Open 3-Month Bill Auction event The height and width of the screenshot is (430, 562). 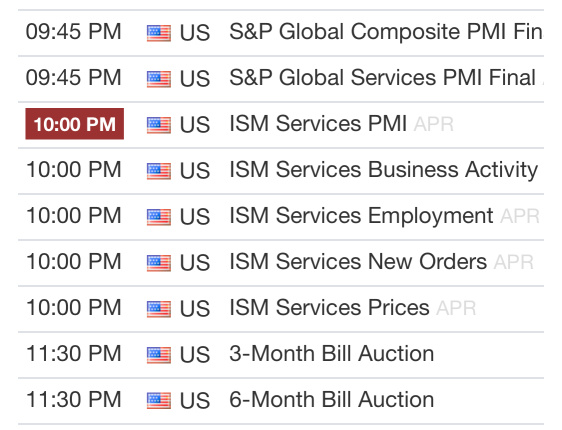pyautogui.click(x=332, y=354)
